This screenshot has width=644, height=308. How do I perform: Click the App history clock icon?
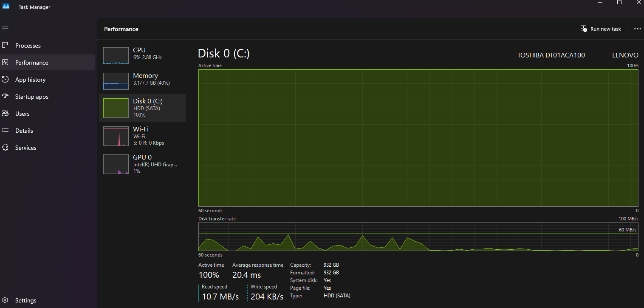coord(5,79)
